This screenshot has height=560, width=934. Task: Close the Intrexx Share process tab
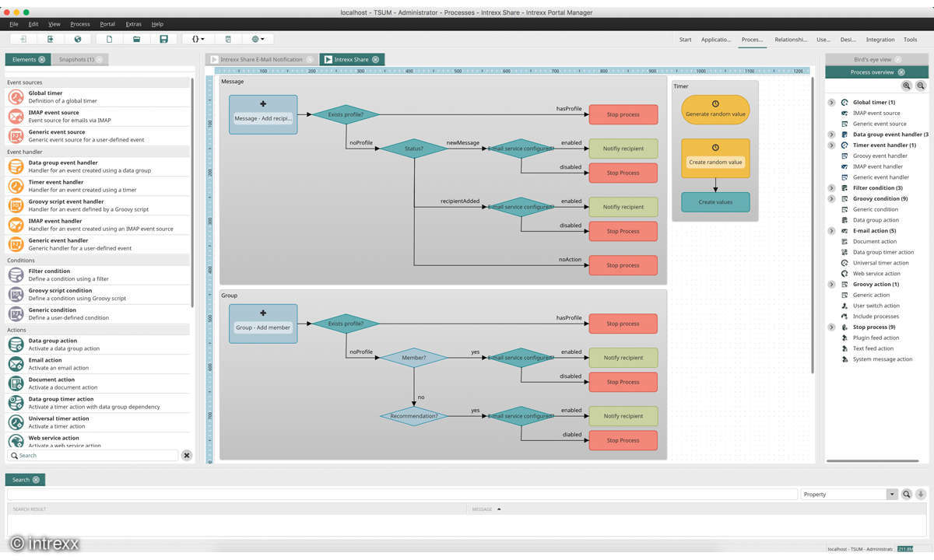coord(375,59)
